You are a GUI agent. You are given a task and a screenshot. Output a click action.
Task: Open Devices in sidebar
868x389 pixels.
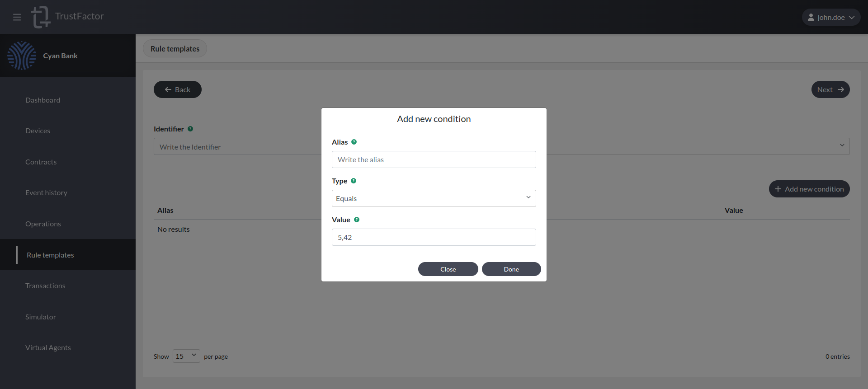tap(38, 131)
